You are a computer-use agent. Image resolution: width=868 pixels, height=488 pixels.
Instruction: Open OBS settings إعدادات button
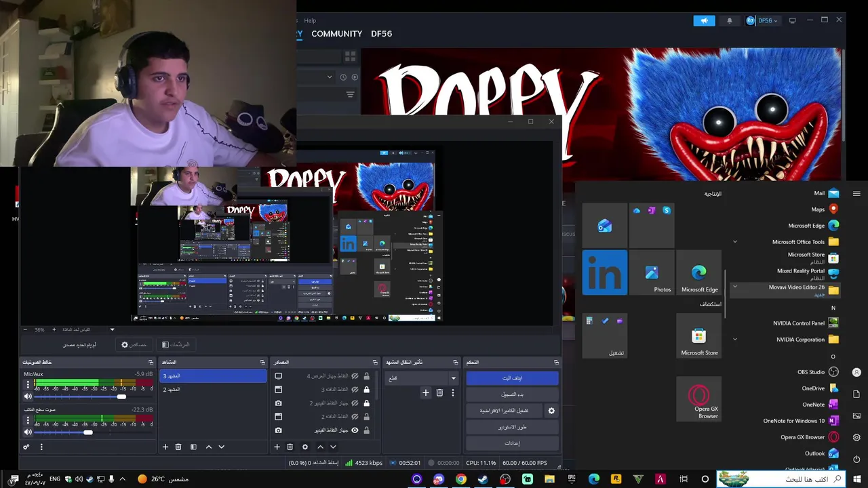click(512, 443)
